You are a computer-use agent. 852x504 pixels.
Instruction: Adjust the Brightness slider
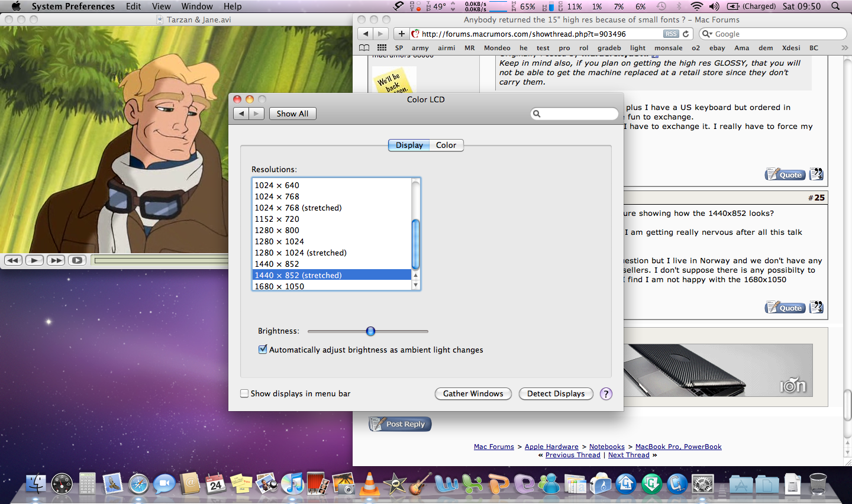pyautogui.click(x=370, y=331)
